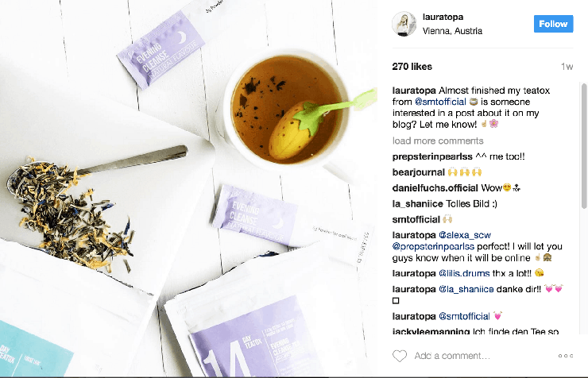Image resolution: width=588 pixels, height=378 pixels.
Task: Open the @lilis.drums mention
Action: click(x=464, y=273)
